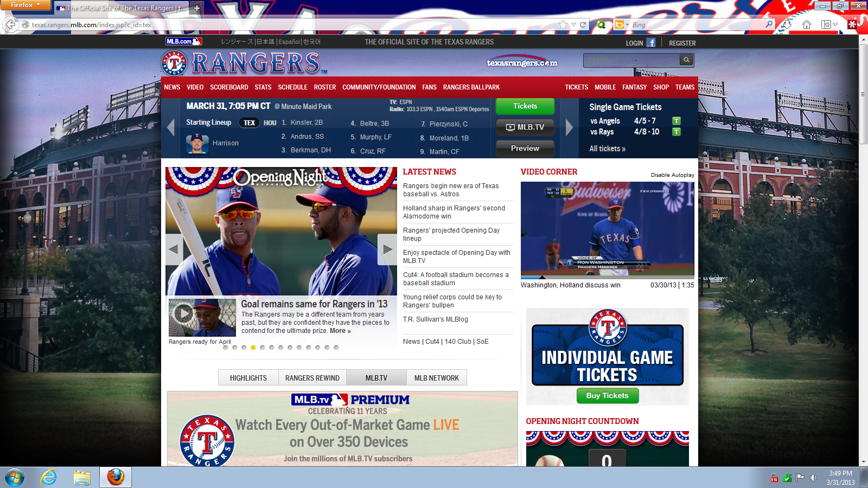Click the green add-on icon beside the search box

tap(601, 24)
